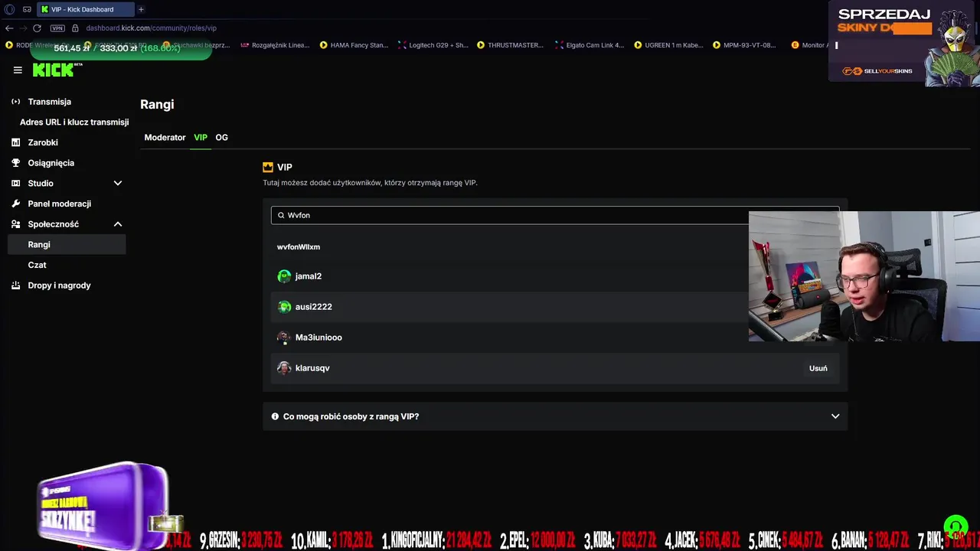Click username klarusqv

pos(312,368)
